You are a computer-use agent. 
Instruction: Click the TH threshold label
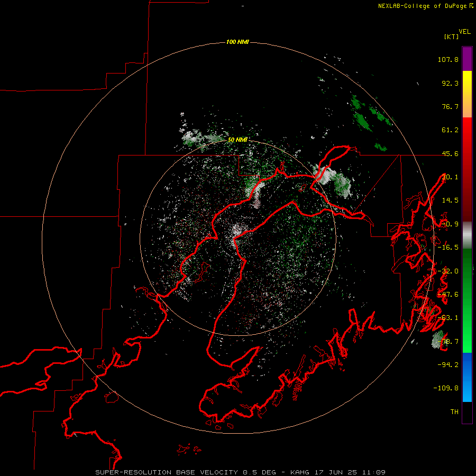coord(454,412)
